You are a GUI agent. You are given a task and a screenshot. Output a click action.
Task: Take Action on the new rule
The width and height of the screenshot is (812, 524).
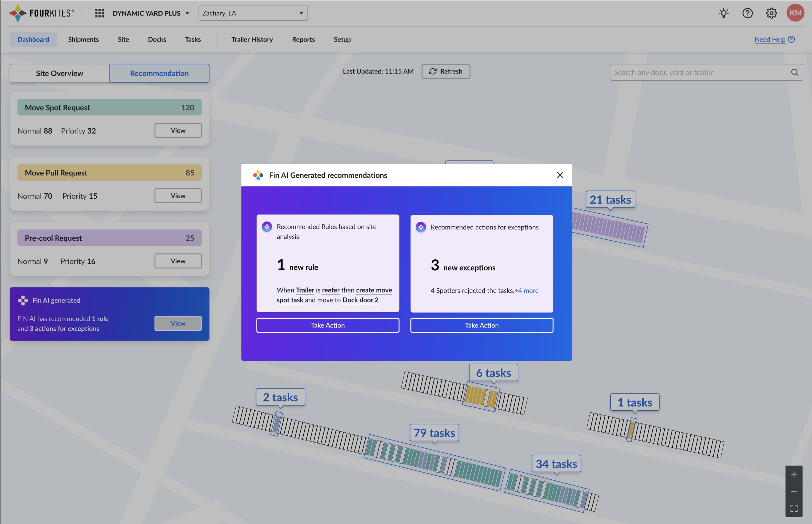pos(328,325)
